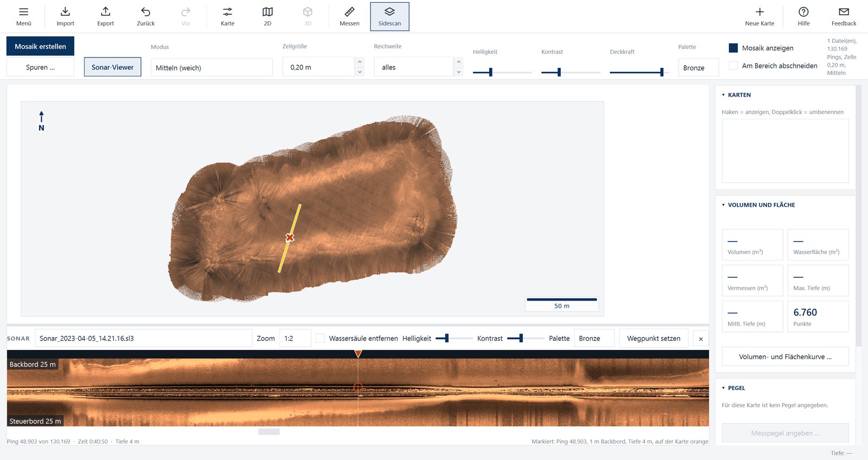Decrease Zellgröße with down stepper arrow

[x=360, y=72]
